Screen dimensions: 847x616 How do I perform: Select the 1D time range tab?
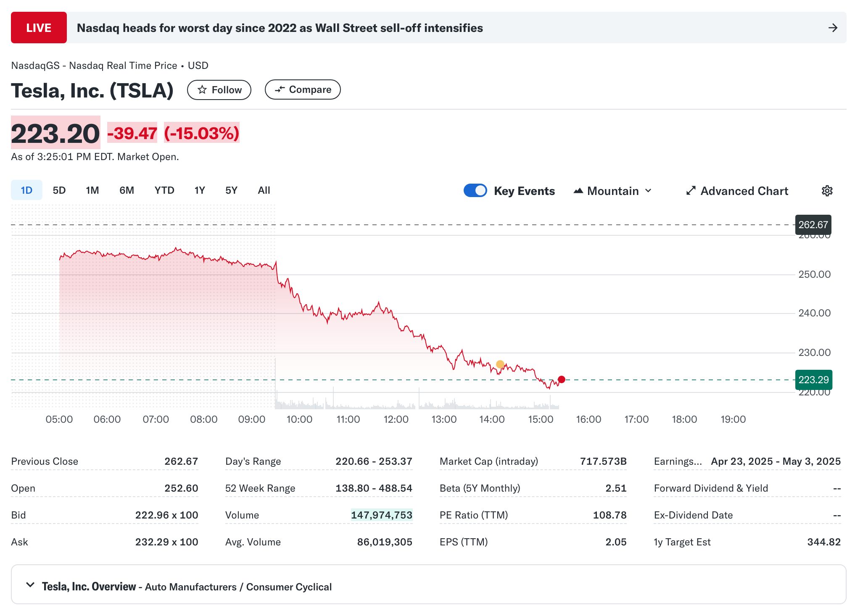click(x=26, y=190)
